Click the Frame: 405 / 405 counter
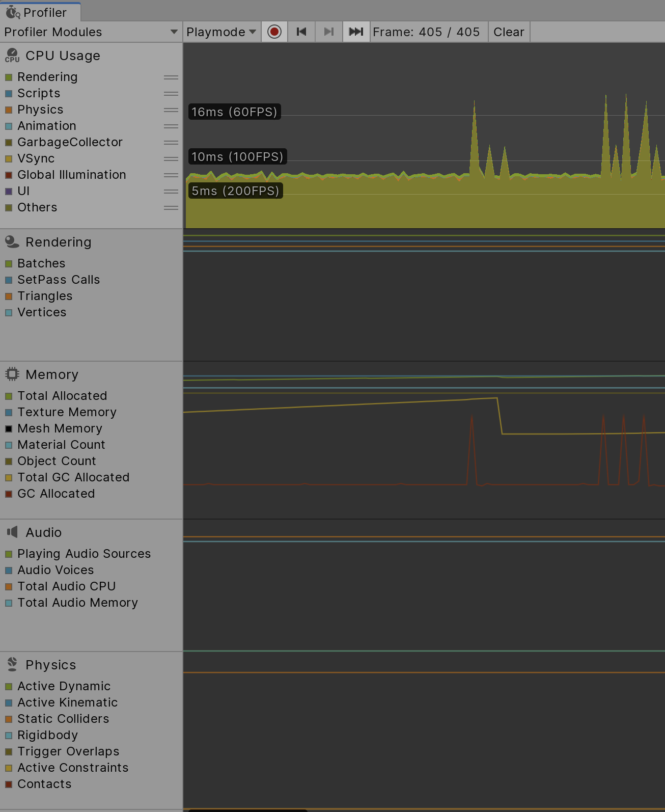The width and height of the screenshot is (665, 812). pos(426,32)
